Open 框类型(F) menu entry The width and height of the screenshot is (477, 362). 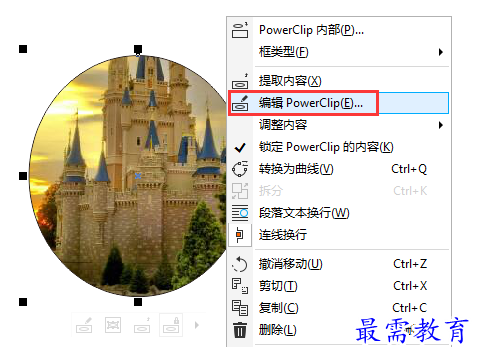(338, 52)
